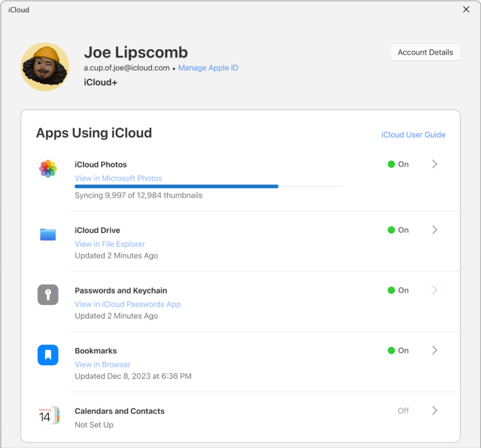Screen dimensions: 481x448
Task: Click the Passwords and Keychain key icon
Action: (48, 295)
